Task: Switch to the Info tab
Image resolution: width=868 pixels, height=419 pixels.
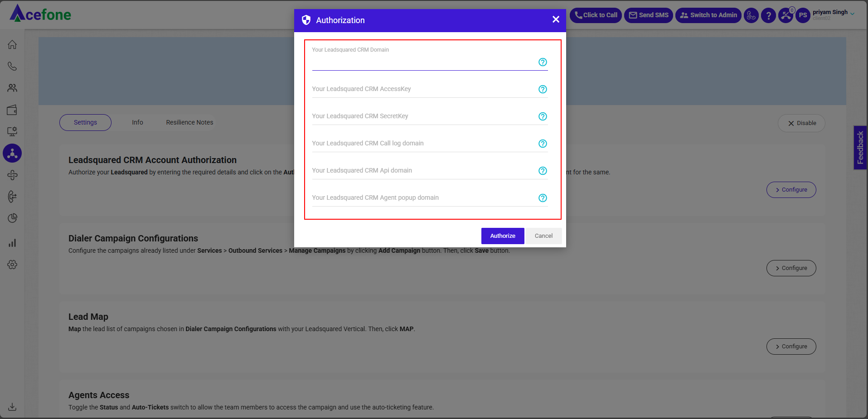Action: [137, 122]
